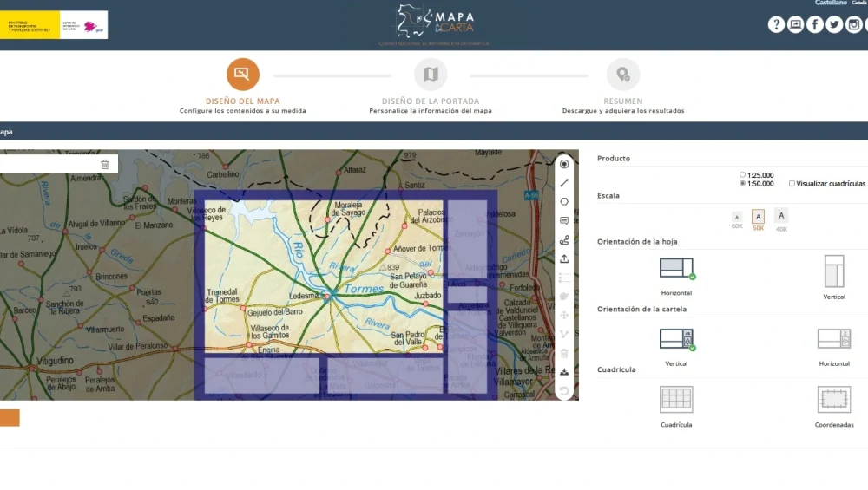The image size is (868, 490).
Task: Select Vertical sheet orientation thumbnail
Action: [833, 271]
